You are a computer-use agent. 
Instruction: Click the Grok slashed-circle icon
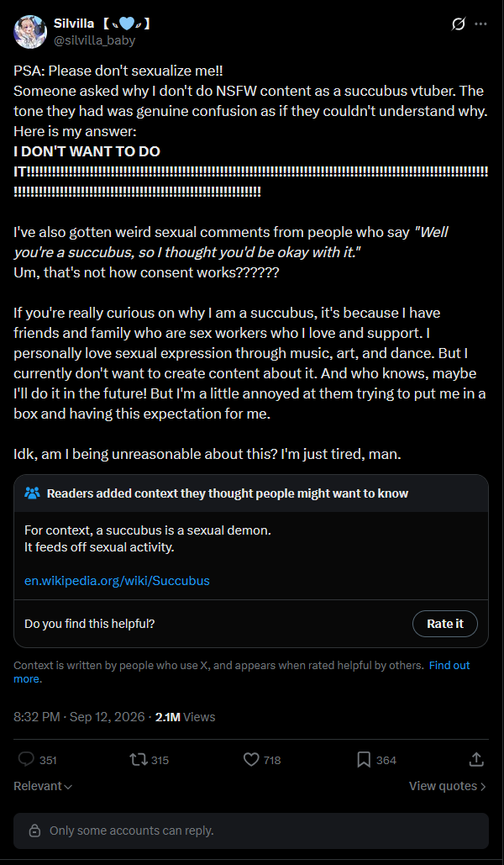coord(459,24)
